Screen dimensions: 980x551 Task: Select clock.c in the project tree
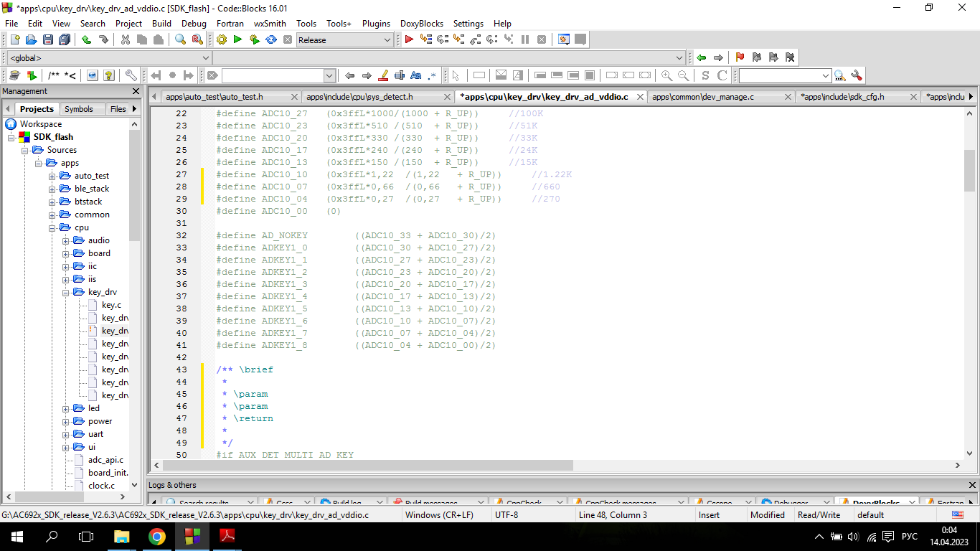[x=101, y=486]
